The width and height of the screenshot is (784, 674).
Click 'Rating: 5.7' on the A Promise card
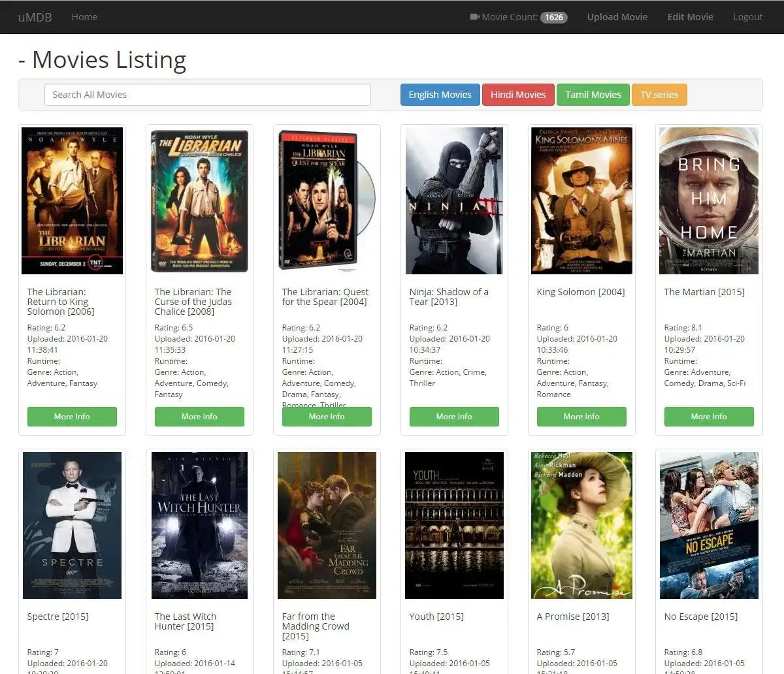[x=556, y=652]
